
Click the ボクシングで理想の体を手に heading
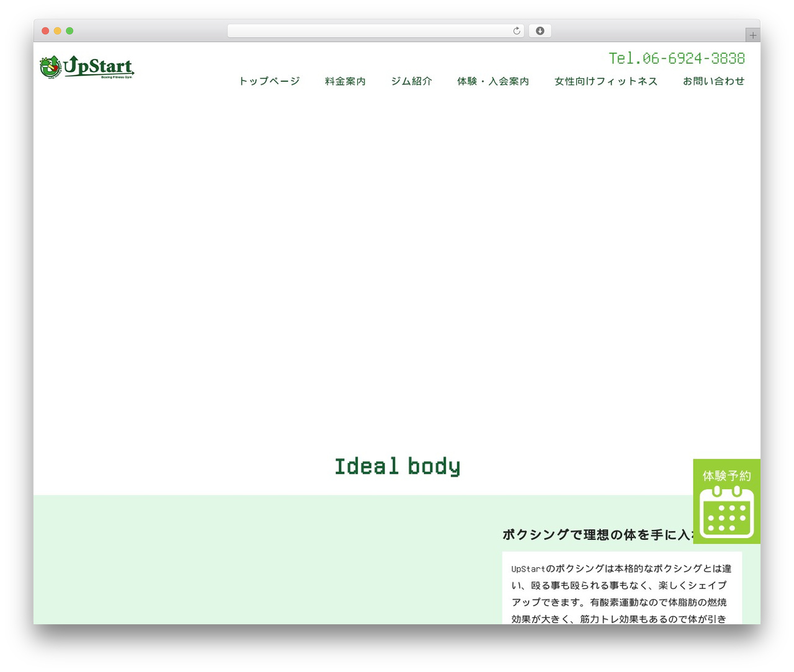(x=597, y=534)
